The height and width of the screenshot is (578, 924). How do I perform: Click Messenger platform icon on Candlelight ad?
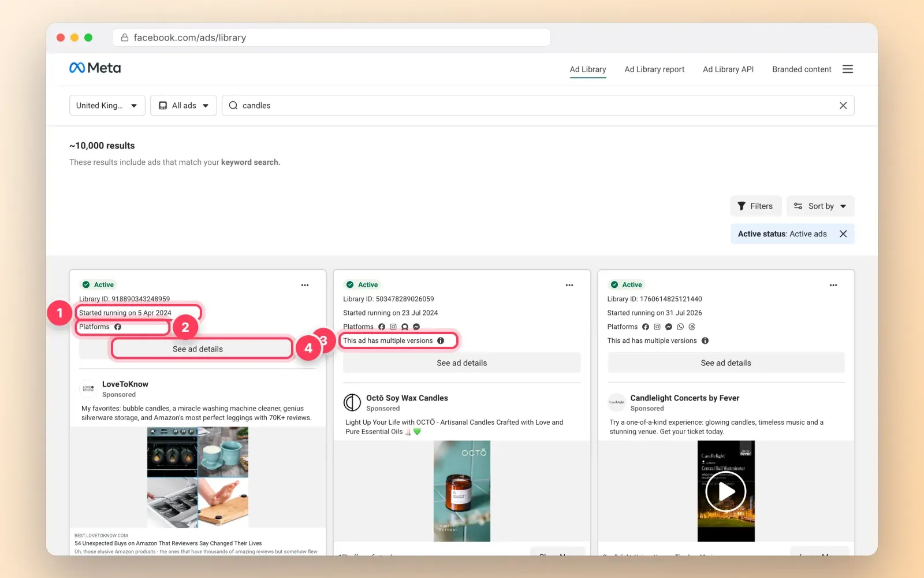669,327
